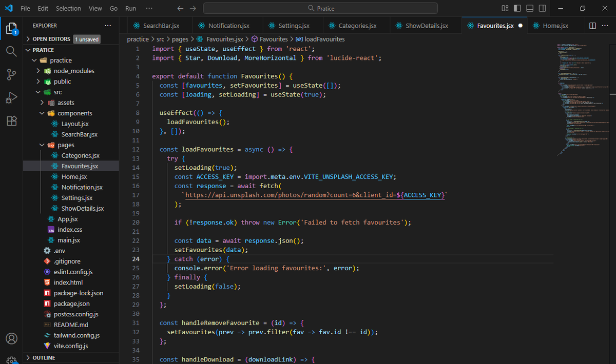Click the .gitignore git icon
The image size is (616, 364).
tap(47, 261)
